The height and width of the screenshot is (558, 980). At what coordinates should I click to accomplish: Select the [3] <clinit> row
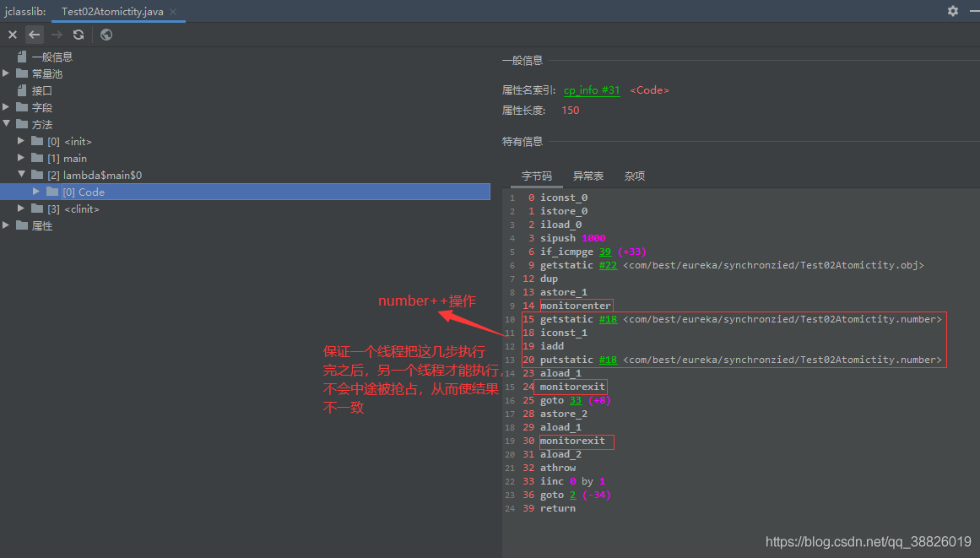73,209
